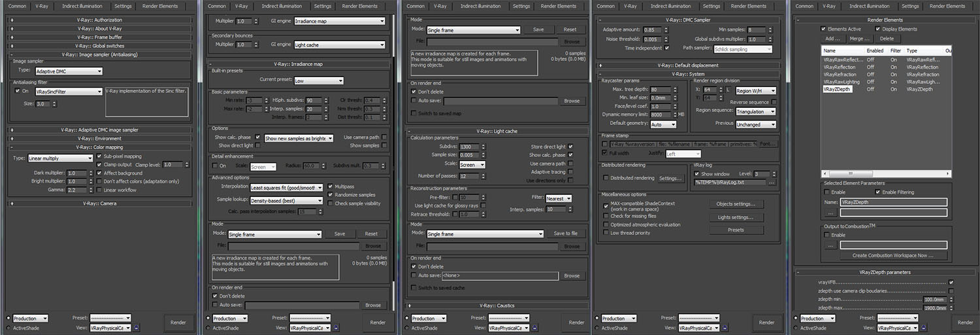Click the ellipsis button below the element Name field
The height and width of the screenshot is (335, 980).
click(830, 213)
